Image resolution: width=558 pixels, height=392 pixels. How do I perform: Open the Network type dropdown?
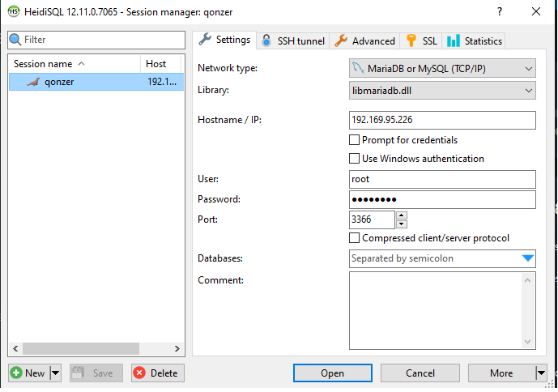coord(442,69)
